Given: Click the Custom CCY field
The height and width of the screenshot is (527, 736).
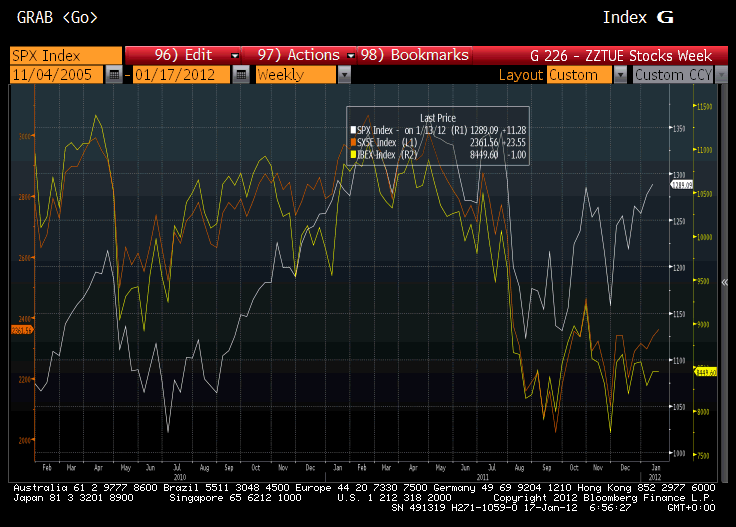Looking at the screenshot, I should point(673,75).
